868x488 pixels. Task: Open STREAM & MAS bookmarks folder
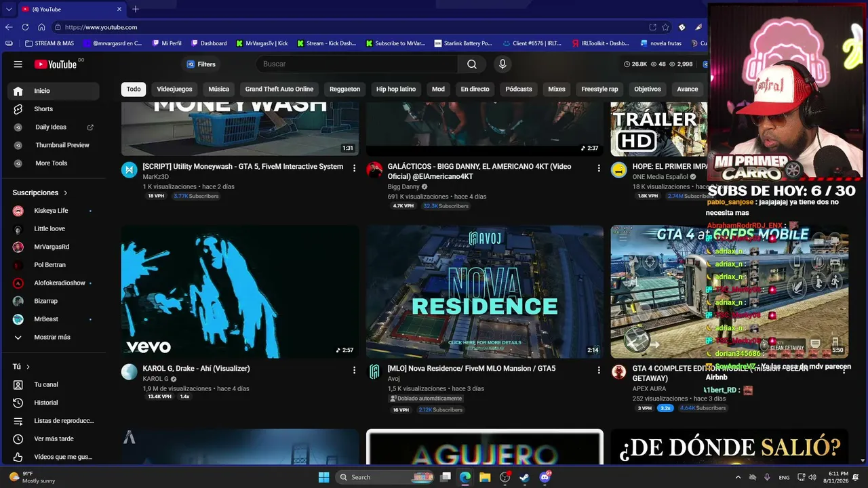[49, 43]
